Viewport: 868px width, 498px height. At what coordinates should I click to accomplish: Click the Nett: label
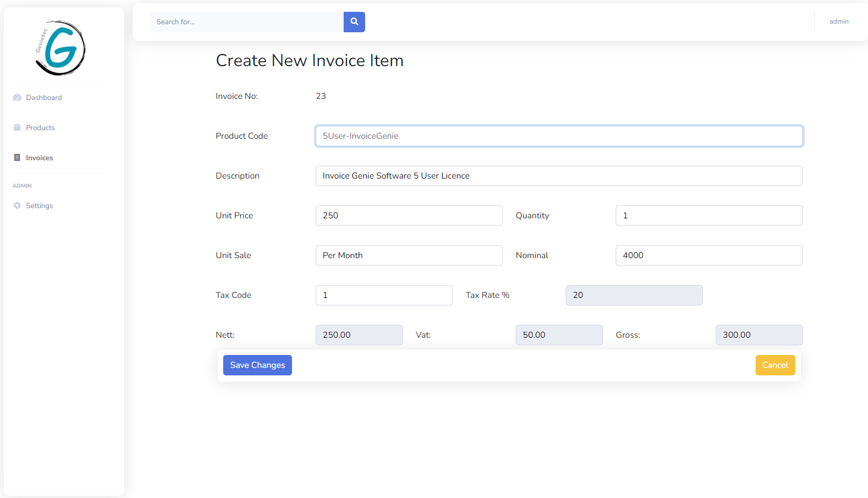click(225, 335)
